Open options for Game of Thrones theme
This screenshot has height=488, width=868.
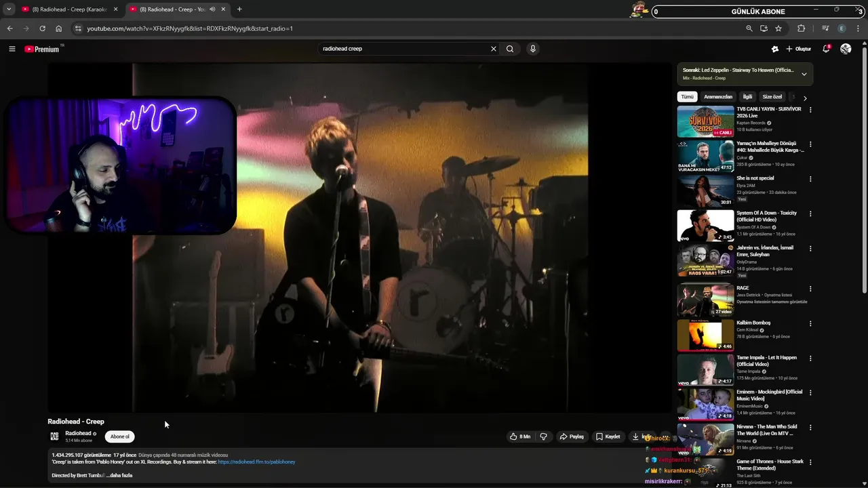pyautogui.click(x=810, y=462)
